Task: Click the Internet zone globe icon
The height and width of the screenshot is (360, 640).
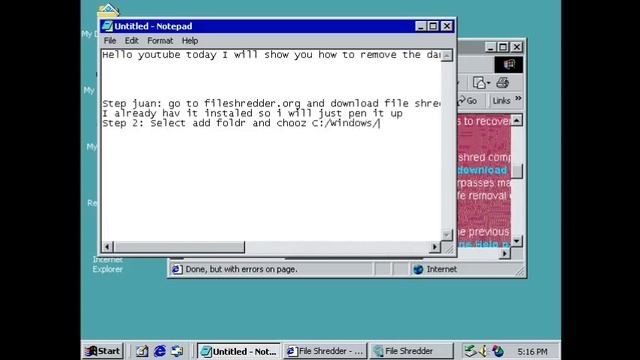Action: coord(418,269)
